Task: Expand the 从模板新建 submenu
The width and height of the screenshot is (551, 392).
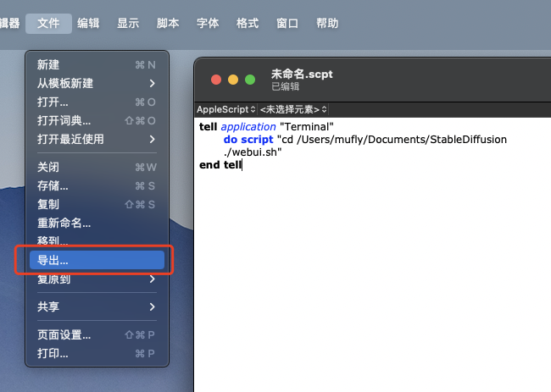Action: click(x=97, y=84)
